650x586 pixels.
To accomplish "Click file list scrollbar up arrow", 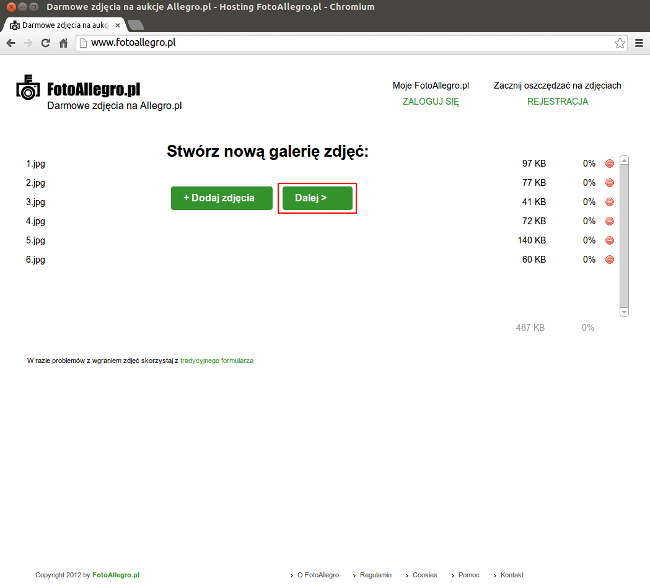I will pyautogui.click(x=624, y=160).
